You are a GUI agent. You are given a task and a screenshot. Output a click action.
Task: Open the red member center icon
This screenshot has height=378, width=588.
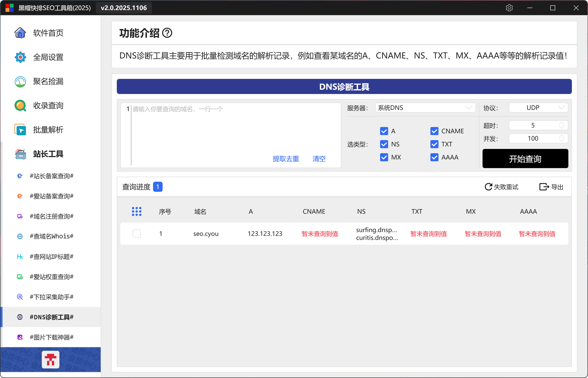point(51,360)
